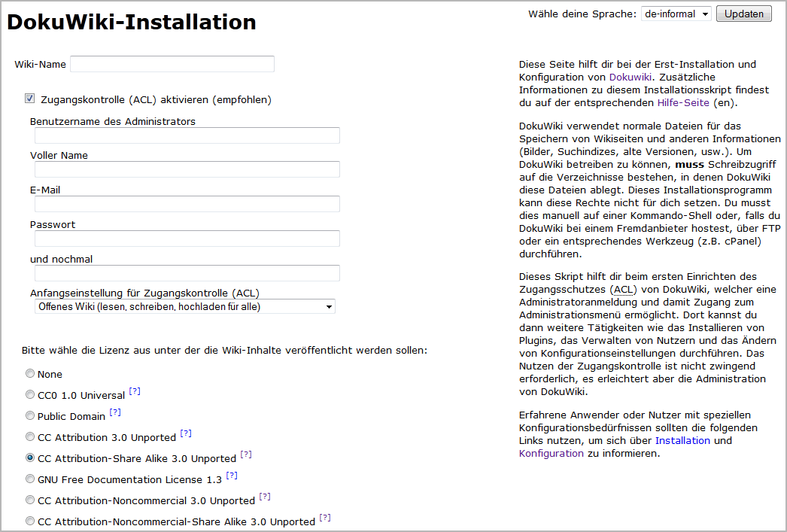Choose GNU Free Documentation License 1.3
The image size is (787, 532).
(x=30, y=479)
